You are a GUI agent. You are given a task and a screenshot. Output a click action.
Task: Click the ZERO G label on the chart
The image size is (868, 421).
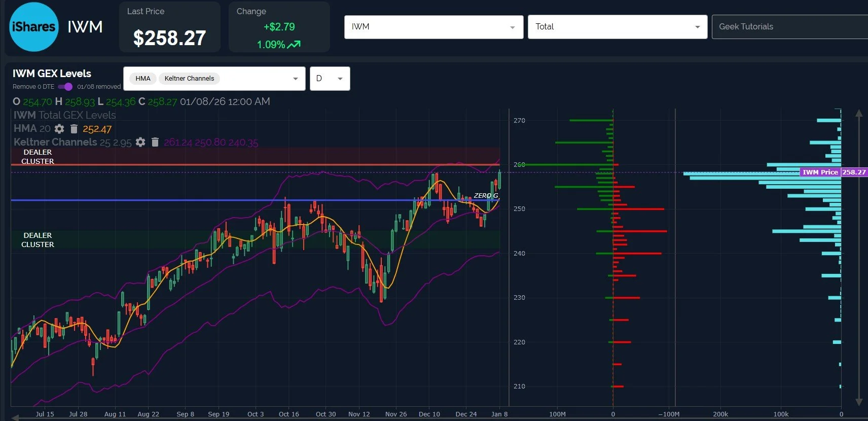point(486,196)
